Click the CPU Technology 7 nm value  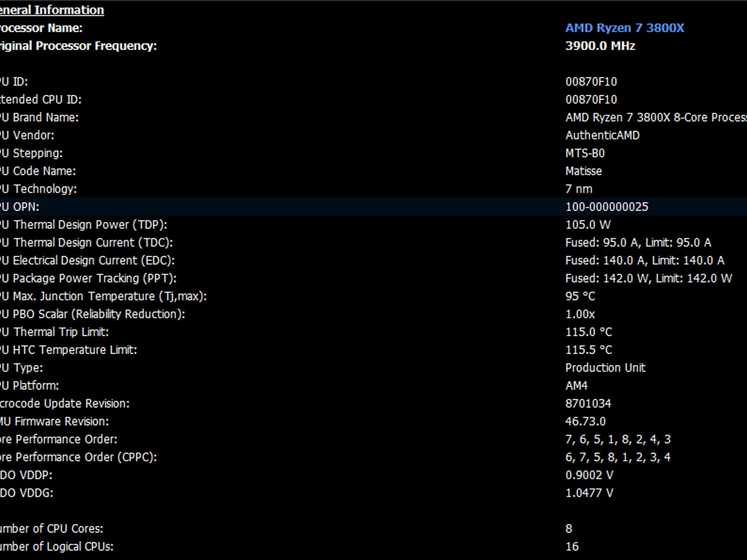(578, 189)
